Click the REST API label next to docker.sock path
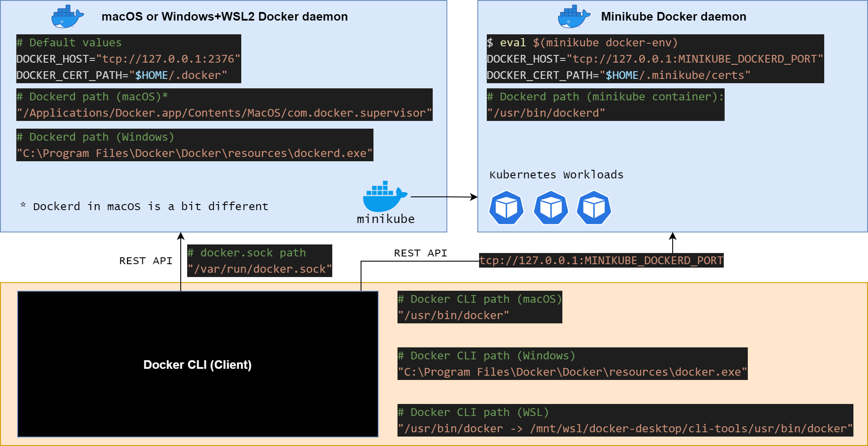Screen dimensions: 868x446 coord(146,261)
